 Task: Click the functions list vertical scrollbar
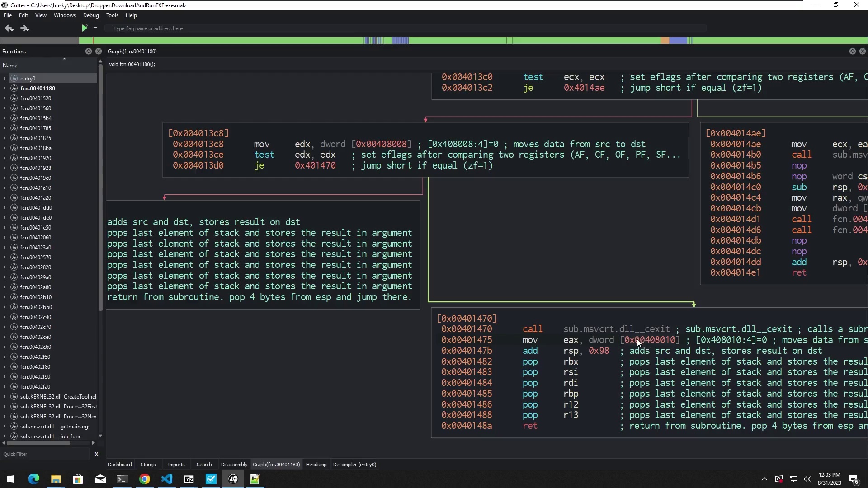click(x=100, y=188)
